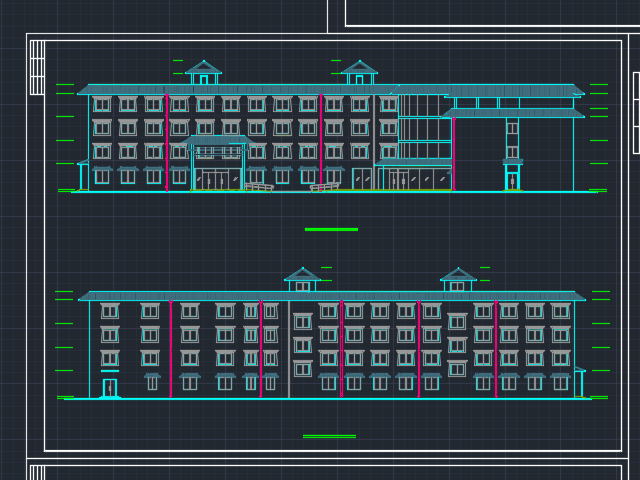The image size is (640, 480).
Task: Select the cyan entrance door on lower elevation
Action: click(109, 387)
